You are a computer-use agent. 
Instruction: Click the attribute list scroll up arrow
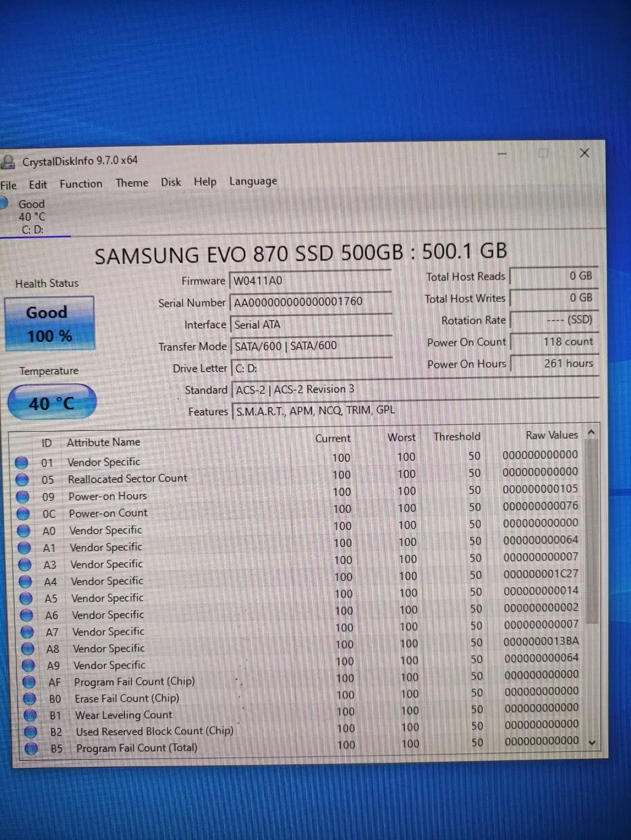(591, 433)
